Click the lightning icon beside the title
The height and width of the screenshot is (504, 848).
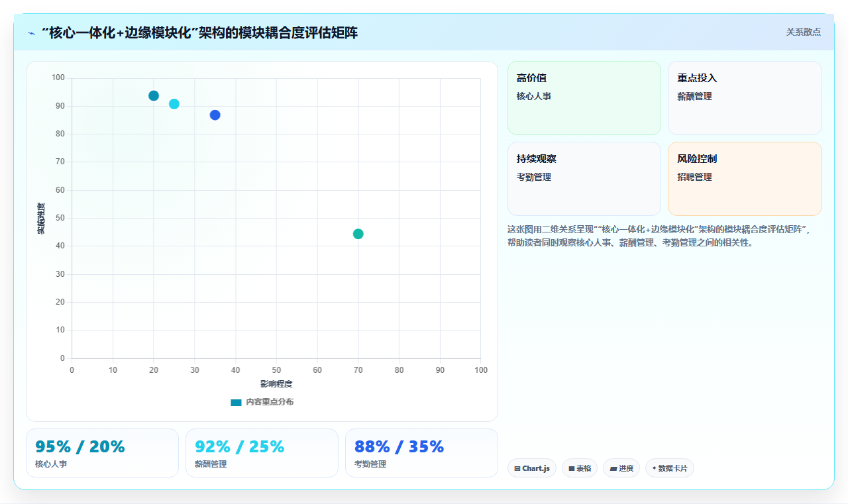(x=31, y=33)
